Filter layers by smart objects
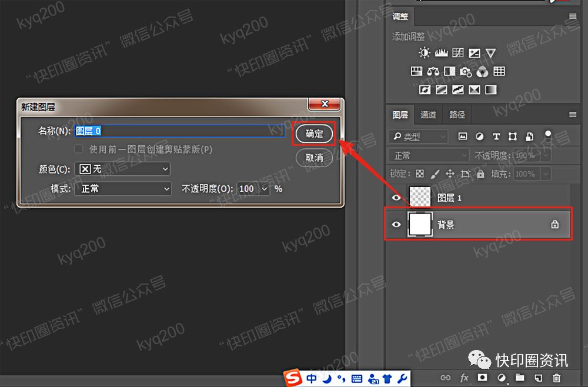588x387 pixels. pos(529,136)
